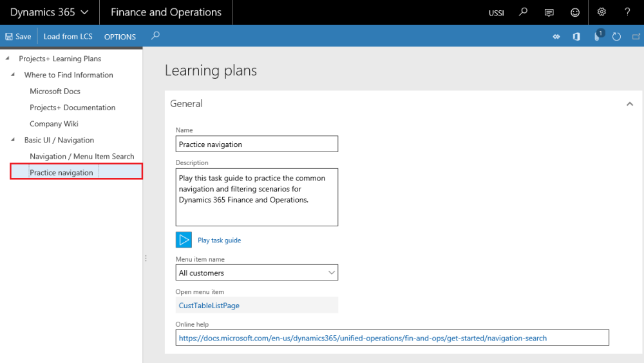Open the CustTableListPage link

pos(209,306)
